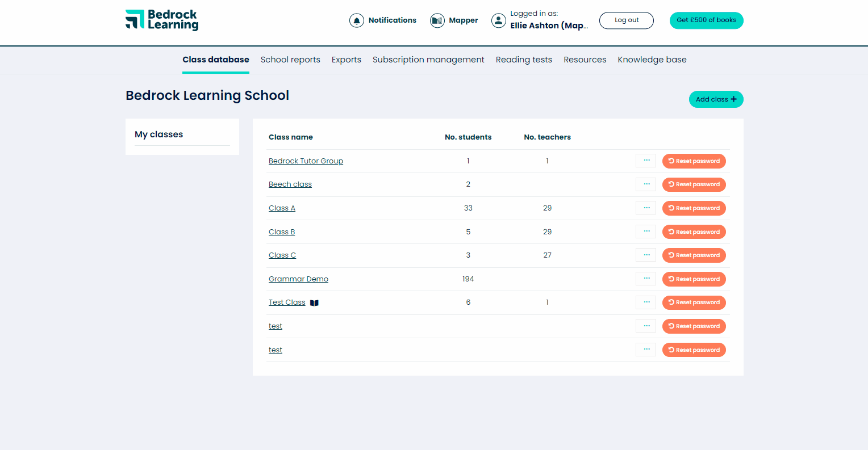This screenshot has width=868, height=450.
Task: Click the Bedrock Learning logo
Action: pos(162,20)
